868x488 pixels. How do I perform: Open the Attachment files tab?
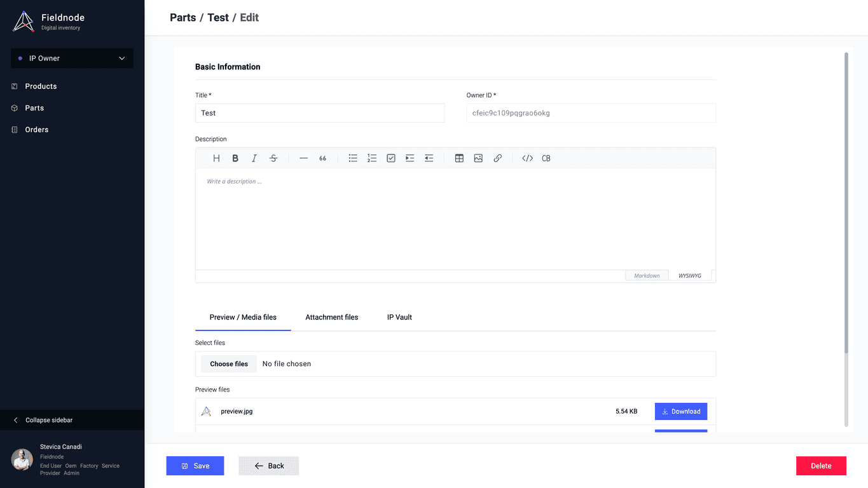click(331, 317)
